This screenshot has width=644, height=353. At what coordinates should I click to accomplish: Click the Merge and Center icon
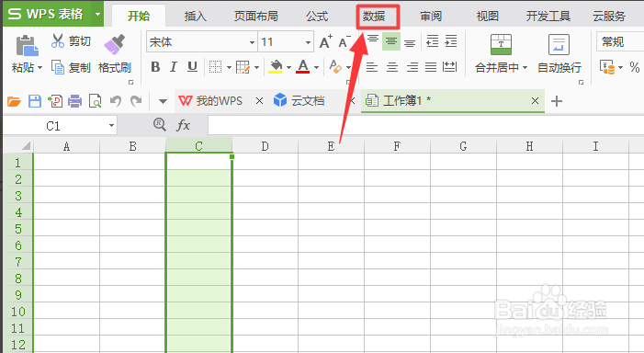pyautogui.click(x=501, y=44)
